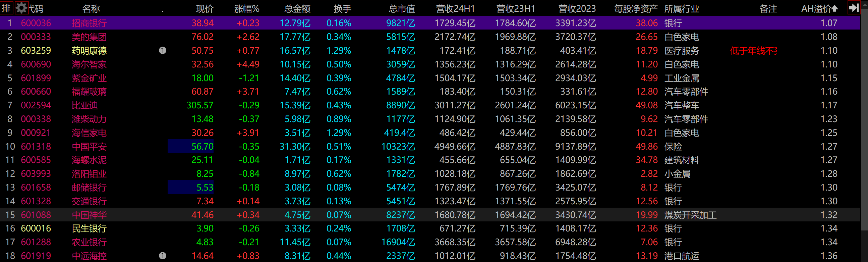Viewport: 868px width, 262px height.
Task: Select the stock name 海螺水泥
Action: (89, 160)
